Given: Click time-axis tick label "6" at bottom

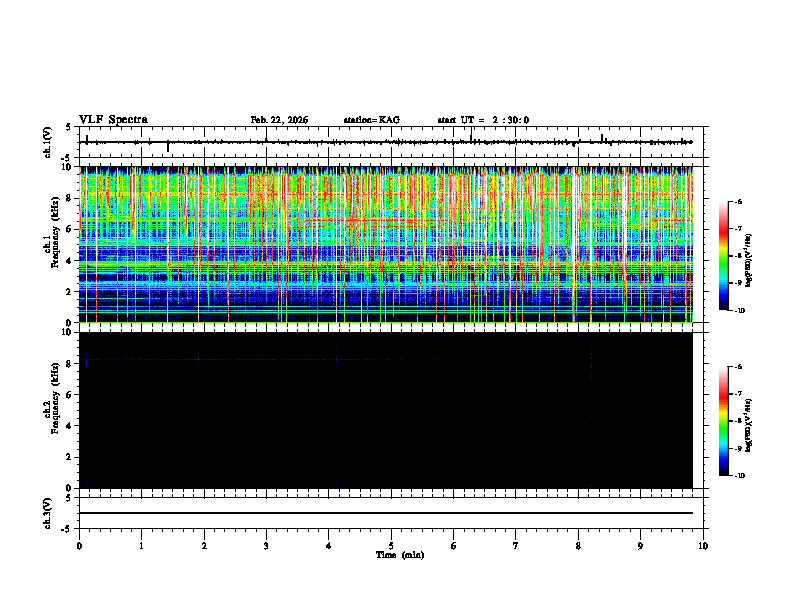Looking at the screenshot, I should pyautogui.click(x=454, y=546).
